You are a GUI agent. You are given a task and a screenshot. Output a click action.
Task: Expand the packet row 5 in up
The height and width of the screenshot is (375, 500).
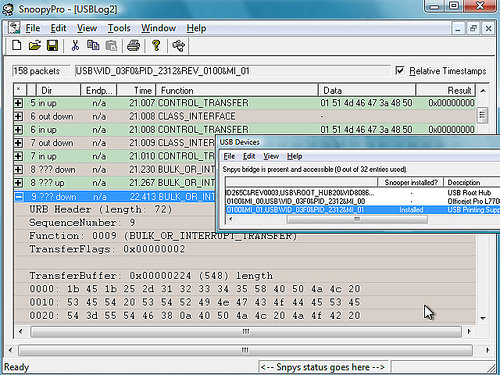tap(18, 103)
